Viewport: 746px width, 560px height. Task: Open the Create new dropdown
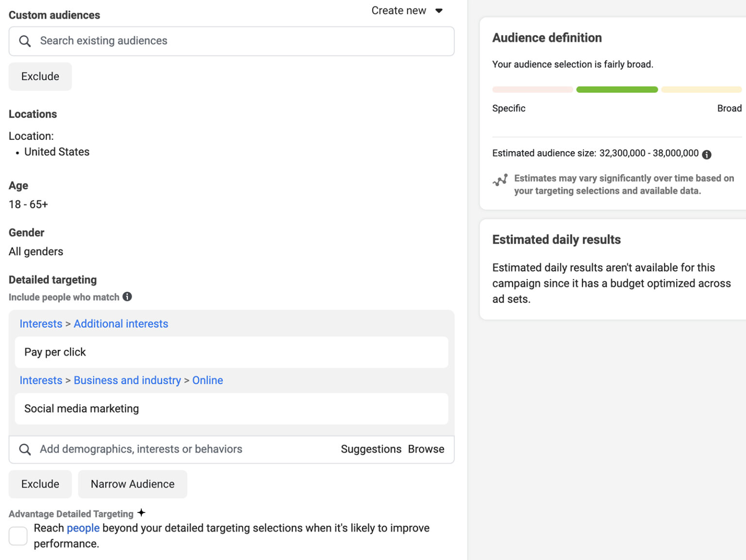(x=399, y=11)
